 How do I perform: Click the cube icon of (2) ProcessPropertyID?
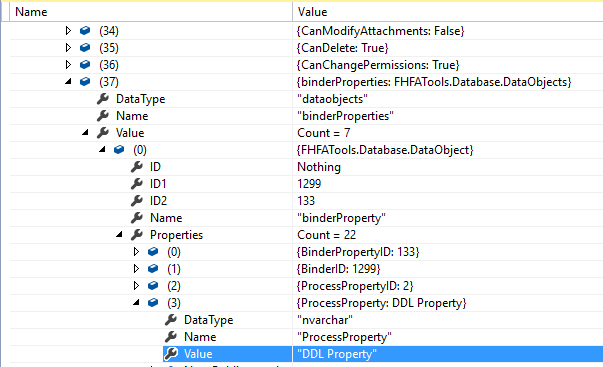tap(153, 285)
